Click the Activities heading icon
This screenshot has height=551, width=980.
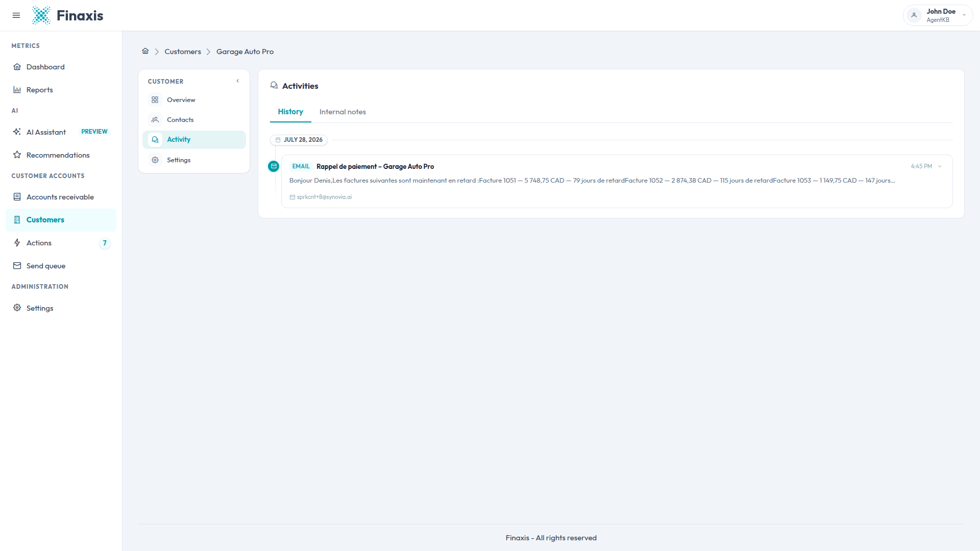pos(274,85)
